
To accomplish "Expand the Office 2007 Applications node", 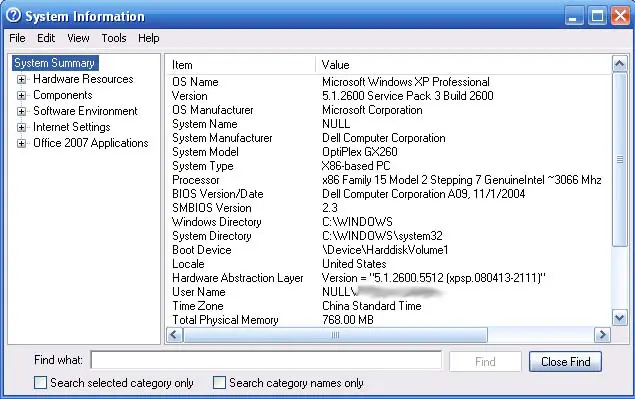I will click(x=21, y=143).
